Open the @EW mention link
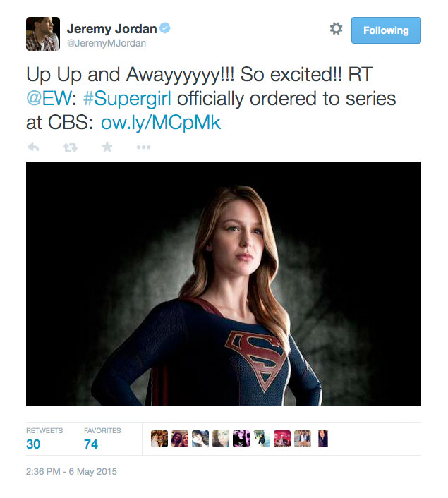448x498 pixels. tap(49, 99)
